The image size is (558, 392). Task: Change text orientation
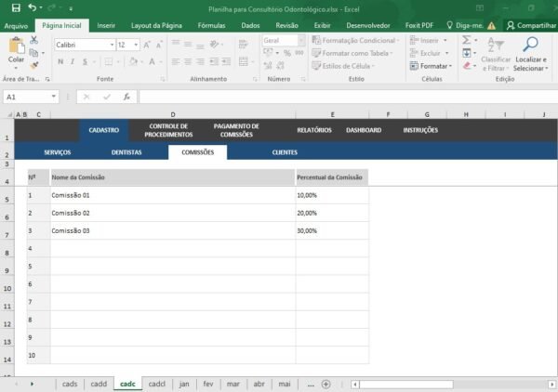pyautogui.click(x=214, y=44)
